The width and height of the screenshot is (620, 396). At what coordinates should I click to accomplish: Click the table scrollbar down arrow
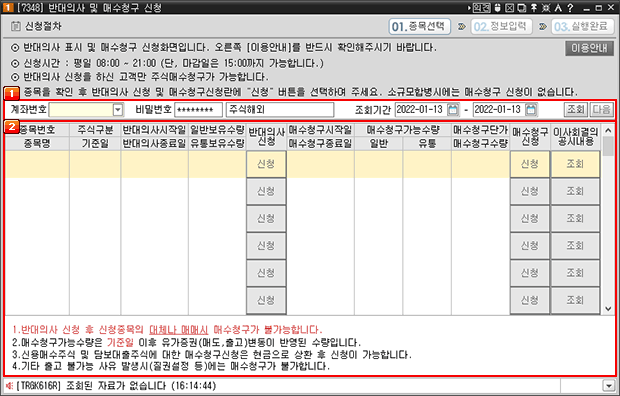608,309
